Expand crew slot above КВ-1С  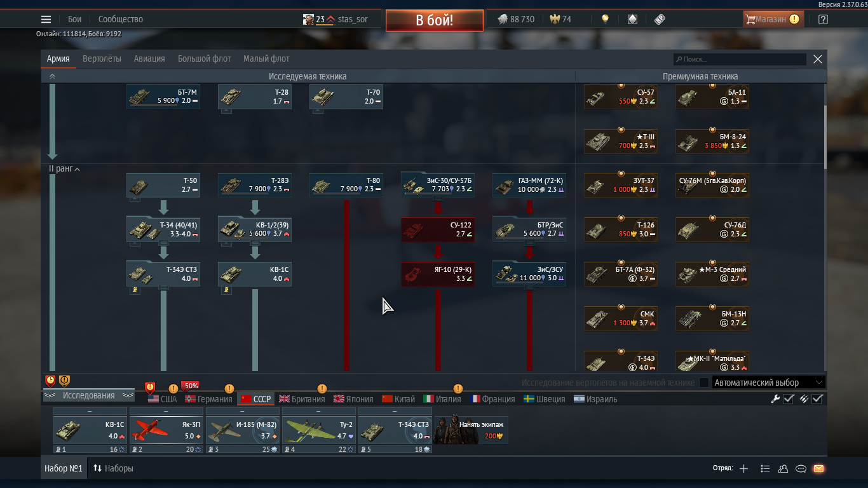90,412
